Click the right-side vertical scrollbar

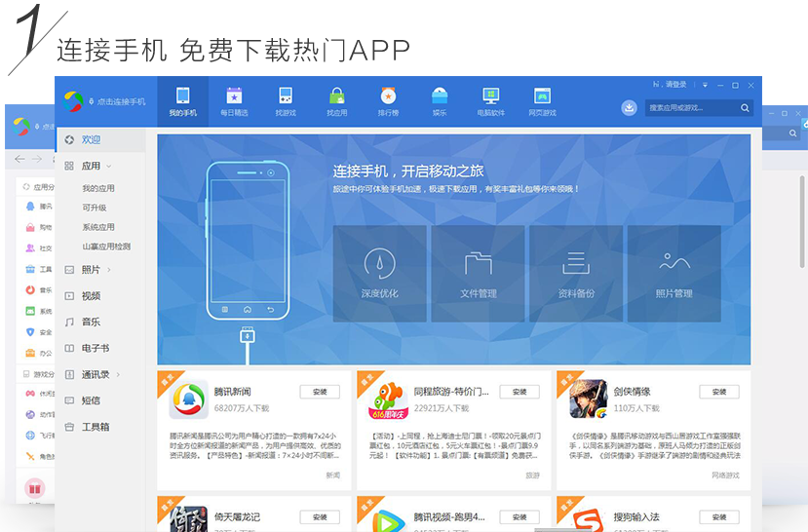(802, 221)
